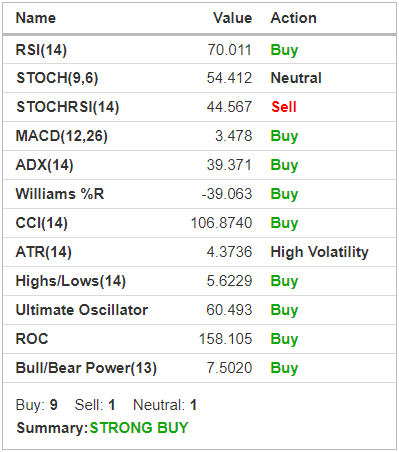Click the Buy action beside RSI(14)
Viewport: 399px width, 452px height.
284,50
